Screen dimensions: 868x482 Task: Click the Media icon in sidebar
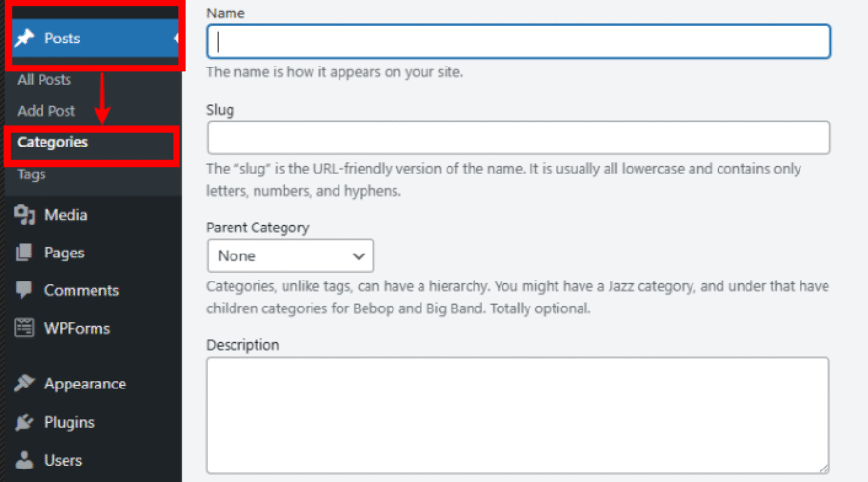click(25, 215)
